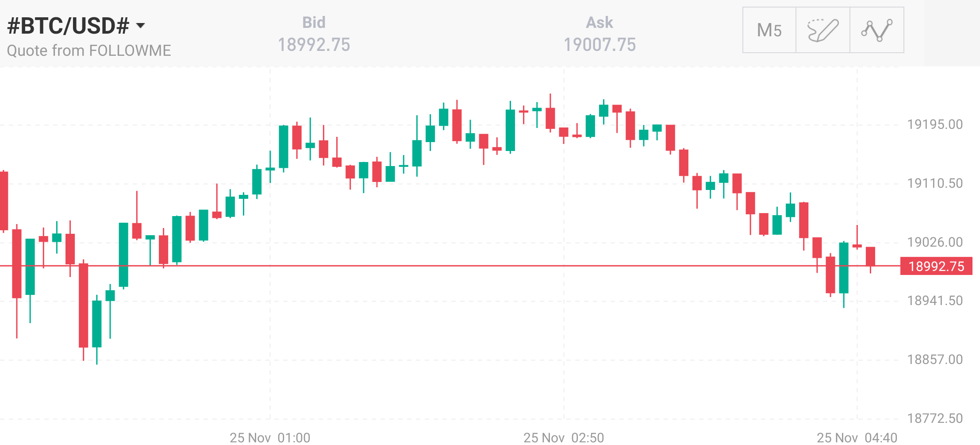Click the last red candle on the chart
The image size is (980, 445).
click(870, 256)
